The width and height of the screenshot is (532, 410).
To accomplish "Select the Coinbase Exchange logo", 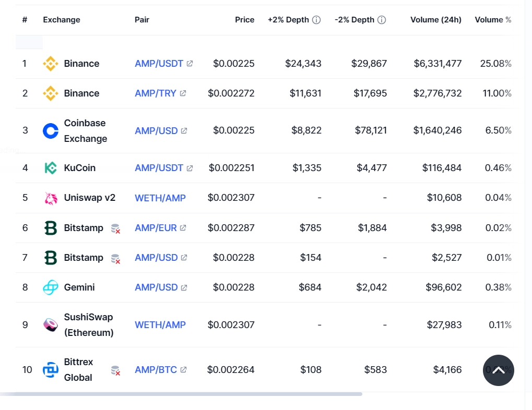I will [50, 130].
